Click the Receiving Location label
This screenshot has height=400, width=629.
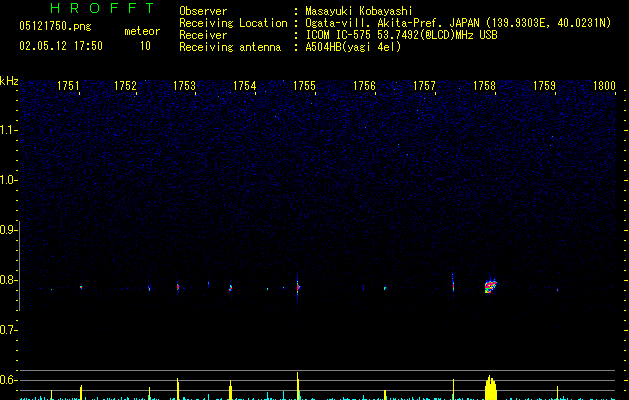pyautogui.click(x=233, y=23)
